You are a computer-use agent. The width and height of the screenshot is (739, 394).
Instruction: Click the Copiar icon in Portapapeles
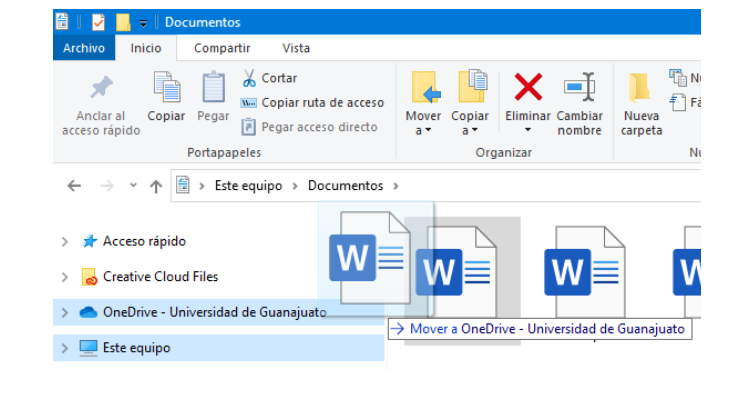(x=166, y=88)
